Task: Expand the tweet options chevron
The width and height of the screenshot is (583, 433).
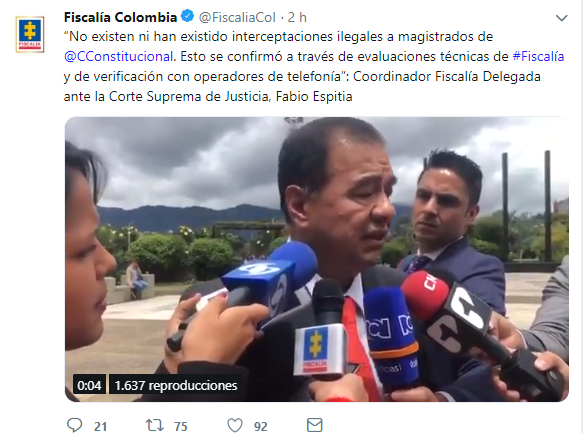Action: click(x=561, y=18)
